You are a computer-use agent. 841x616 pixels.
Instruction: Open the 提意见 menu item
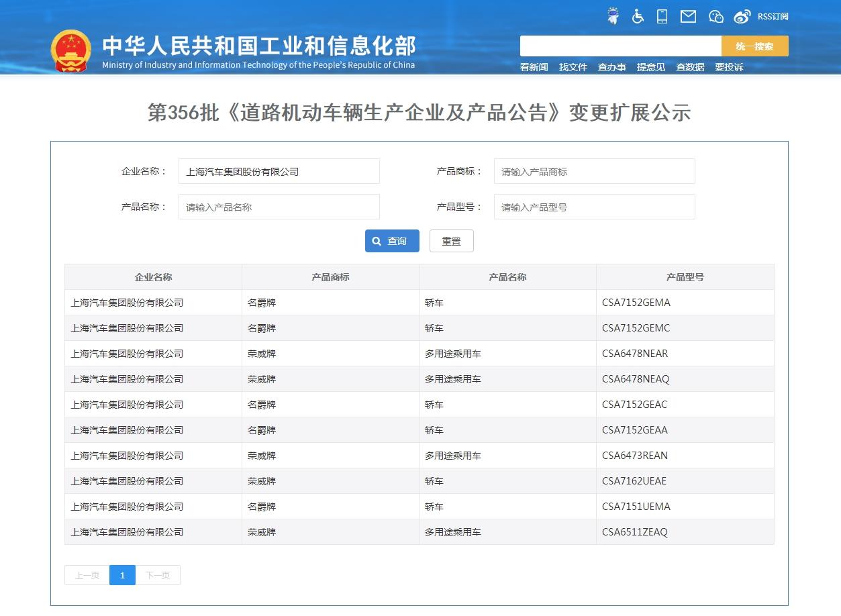[x=650, y=67]
